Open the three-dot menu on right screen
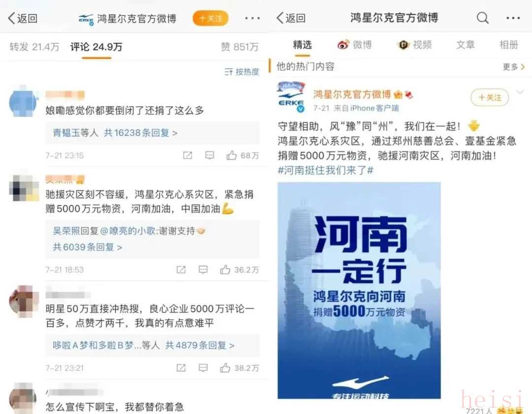Viewport: 532px width, 414px height. tap(513, 18)
